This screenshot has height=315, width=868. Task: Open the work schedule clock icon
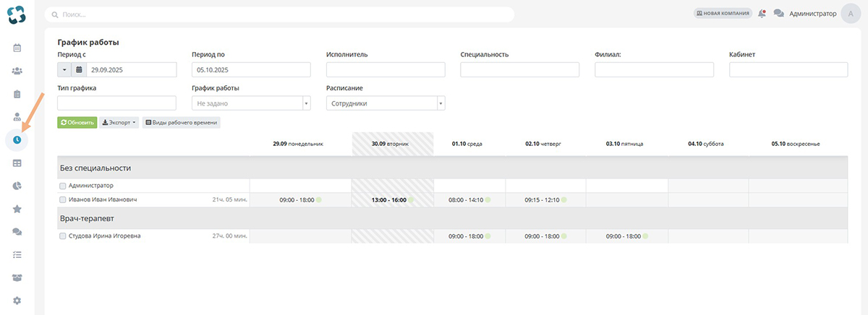pyautogui.click(x=17, y=139)
